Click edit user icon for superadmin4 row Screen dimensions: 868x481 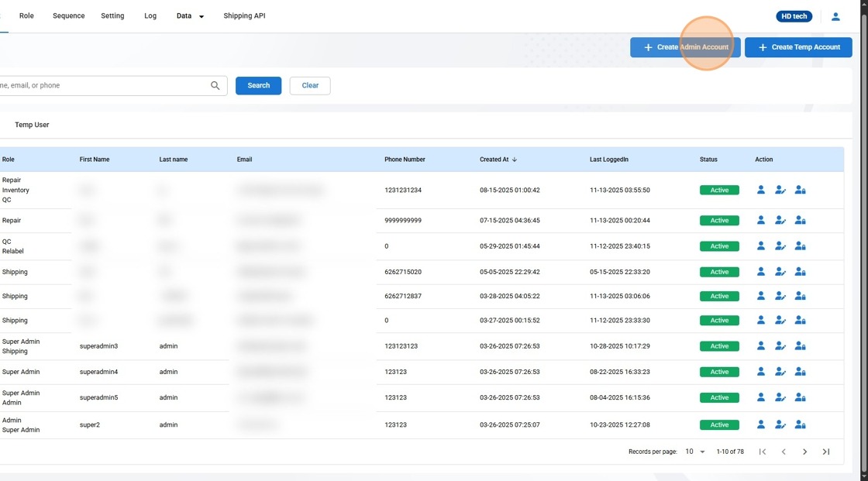click(x=780, y=372)
